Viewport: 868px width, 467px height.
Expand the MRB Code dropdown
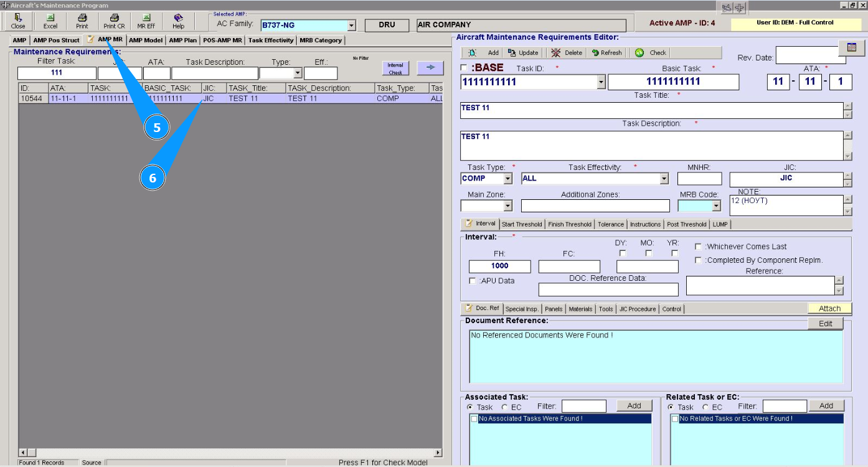click(x=716, y=206)
